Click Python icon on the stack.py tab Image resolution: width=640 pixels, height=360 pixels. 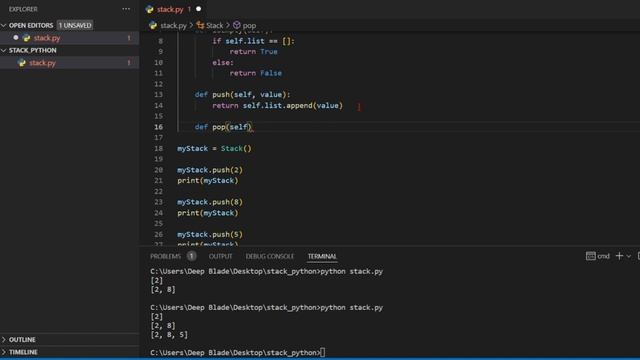(149, 9)
